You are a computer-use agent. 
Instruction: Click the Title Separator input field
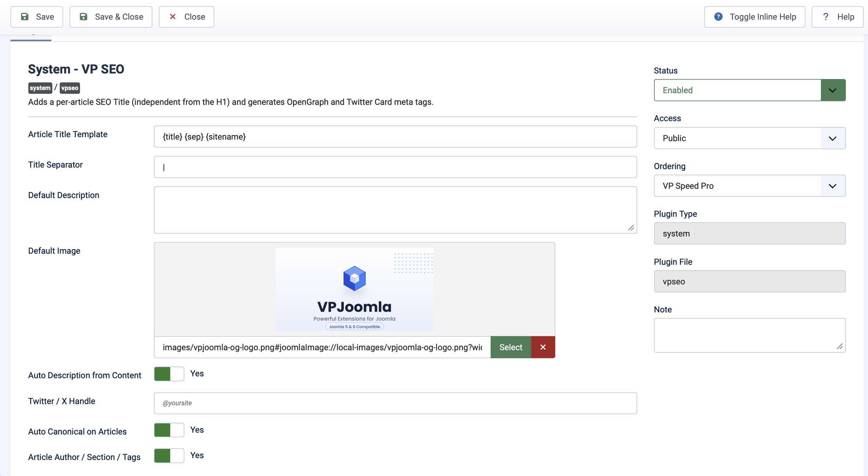point(395,167)
